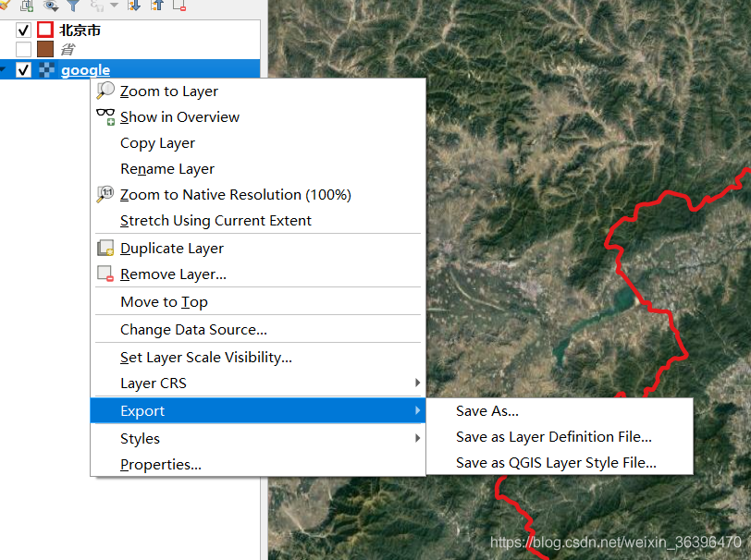Image resolution: width=751 pixels, height=560 pixels.
Task: Expand the Styles submenu arrow
Action: click(418, 438)
